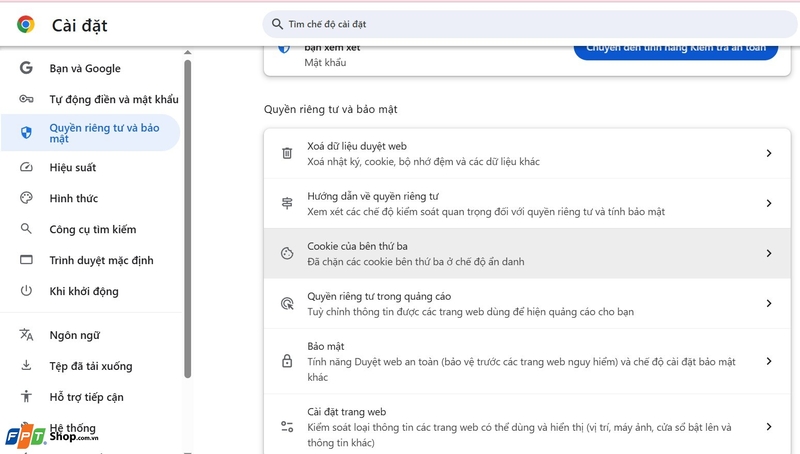
Task: Click the Chrome logo icon
Action: click(26, 25)
